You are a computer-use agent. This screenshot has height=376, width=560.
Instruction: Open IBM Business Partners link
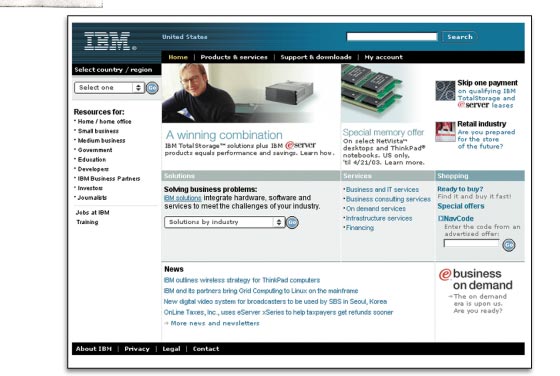(109, 179)
